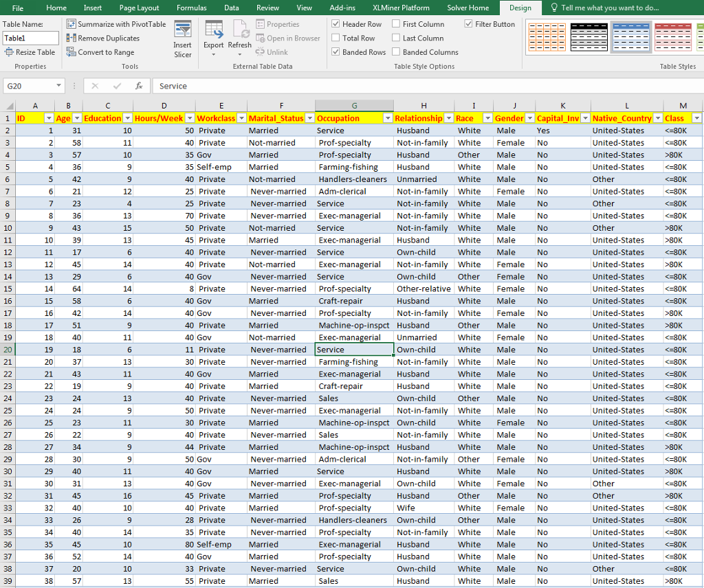Open the Age column filter dropdown
The width and height of the screenshot is (704, 588).
coord(76,117)
